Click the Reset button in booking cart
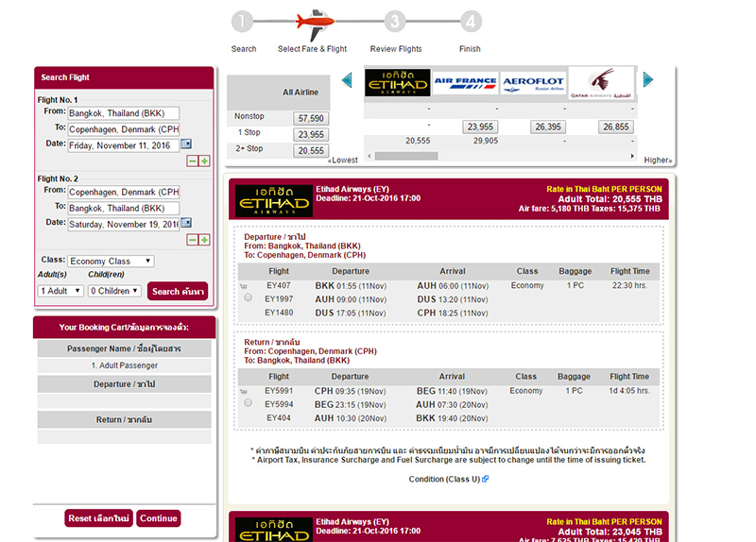This screenshot has height=542, width=756. [98, 518]
